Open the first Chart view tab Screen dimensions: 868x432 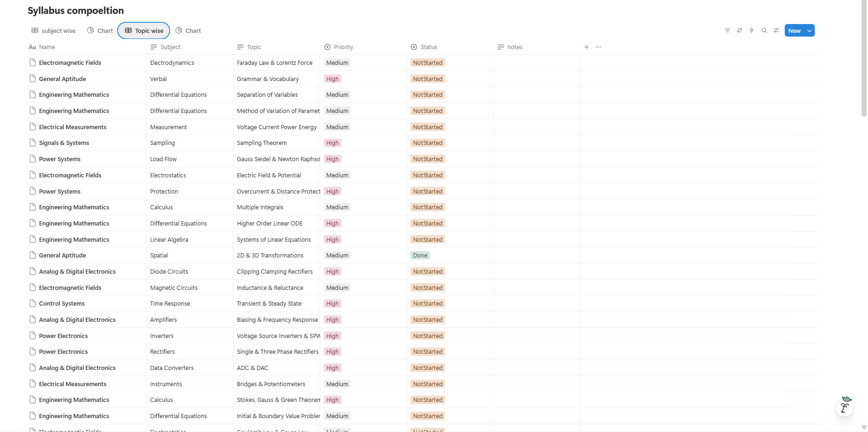[x=100, y=31]
